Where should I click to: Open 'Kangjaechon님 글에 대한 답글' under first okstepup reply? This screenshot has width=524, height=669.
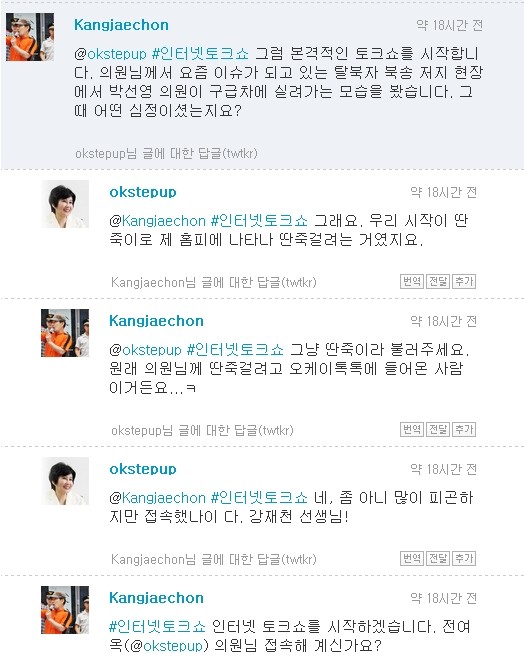[213, 282]
